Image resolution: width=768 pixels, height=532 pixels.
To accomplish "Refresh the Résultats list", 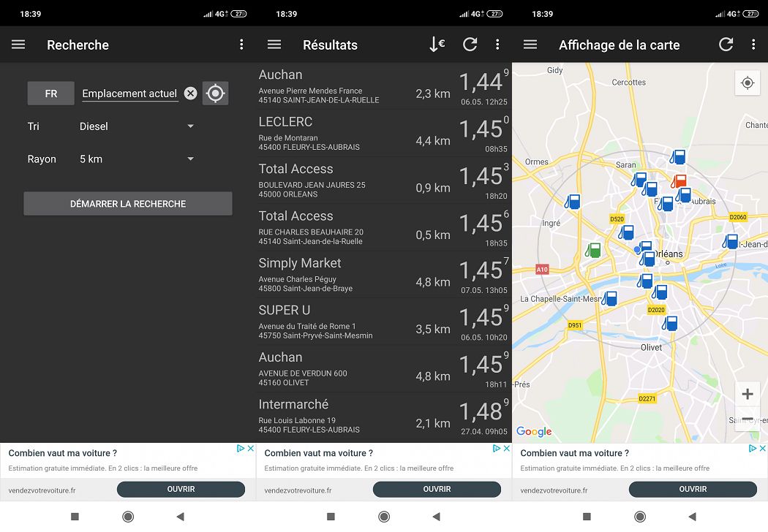I will [470, 45].
